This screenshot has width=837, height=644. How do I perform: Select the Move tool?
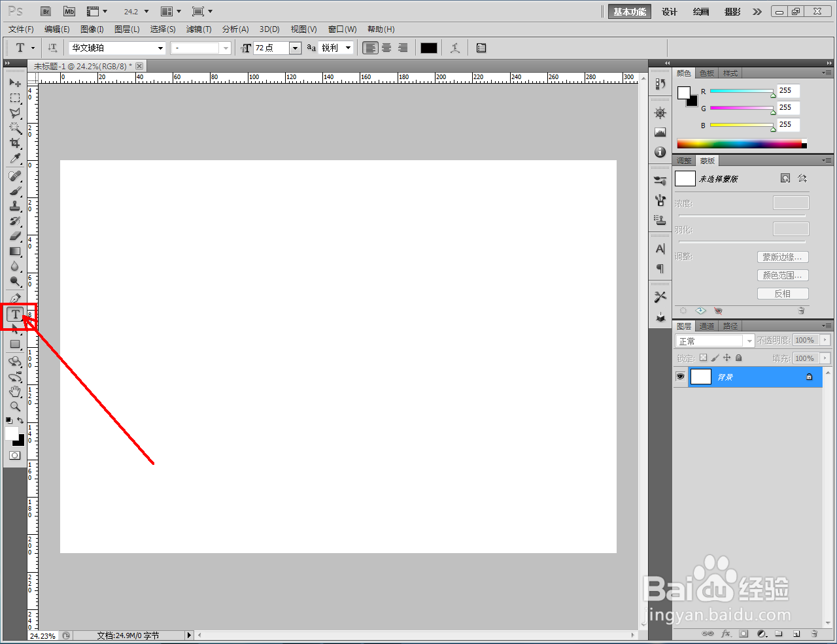tap(15, 83)
